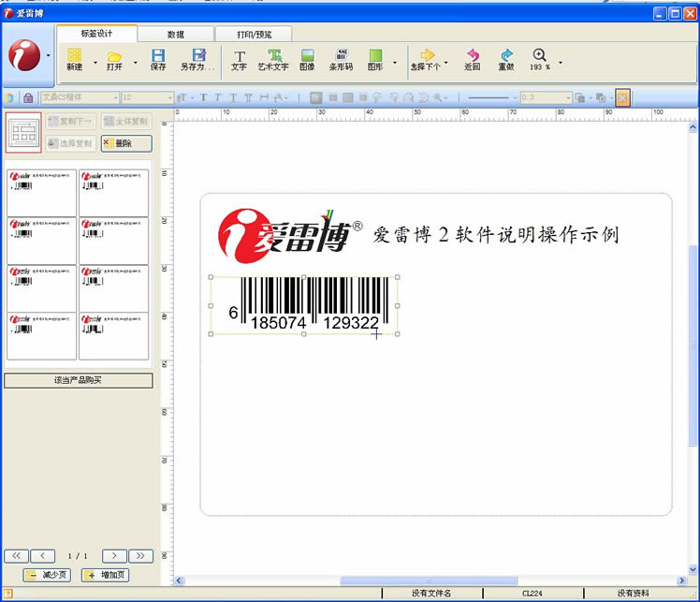Click the 没有资料 status bar entry
The width and height of the screenshot is (700, 602).
tap(633, 594)
